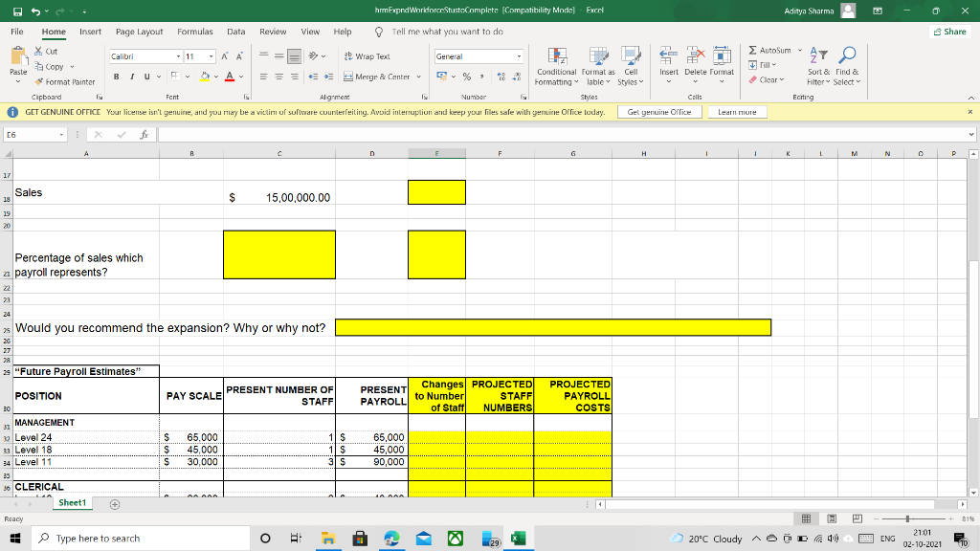Align text to the right

point(294,77)
